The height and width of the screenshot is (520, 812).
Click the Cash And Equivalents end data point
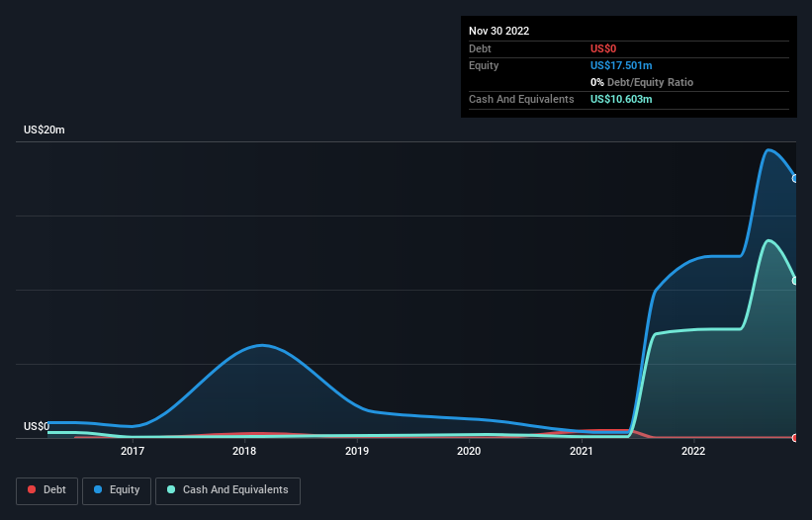coord(795,281)
